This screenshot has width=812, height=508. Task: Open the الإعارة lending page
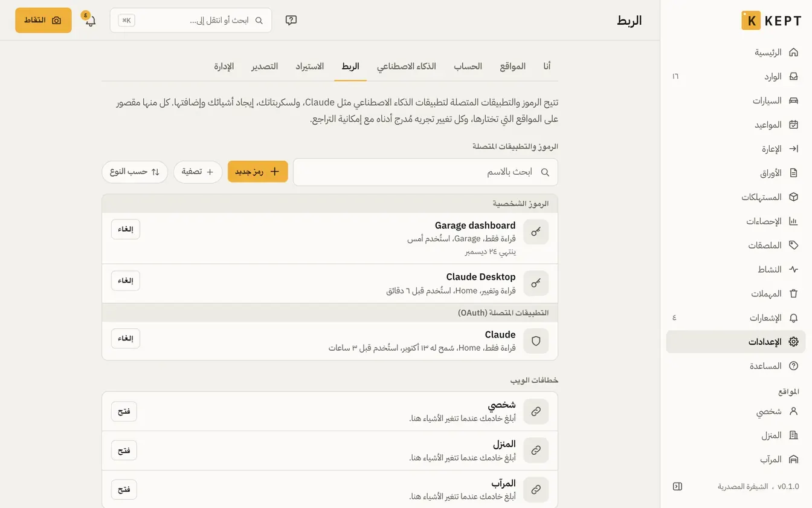(736, 149)
